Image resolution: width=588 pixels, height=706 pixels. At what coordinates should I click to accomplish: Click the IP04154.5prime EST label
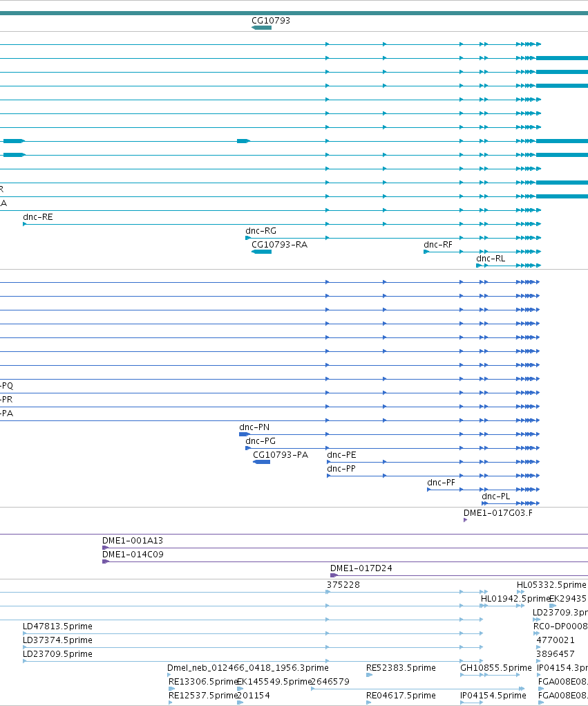493,696
